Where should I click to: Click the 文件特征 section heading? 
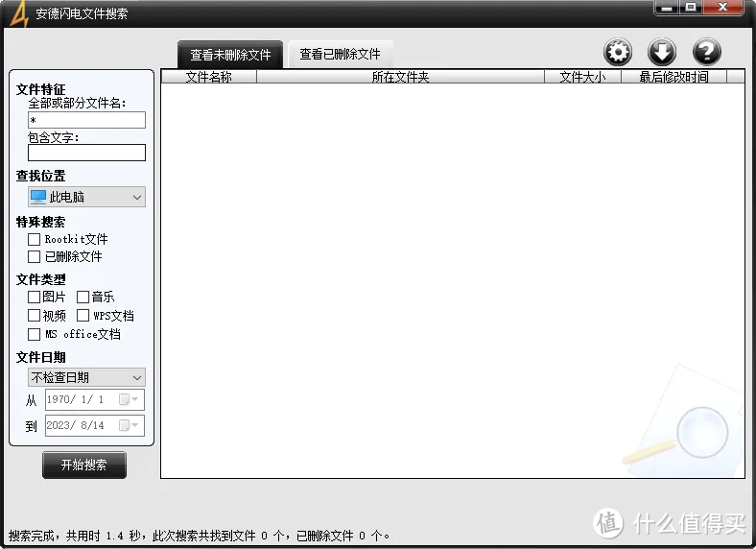tap(40, 89)
